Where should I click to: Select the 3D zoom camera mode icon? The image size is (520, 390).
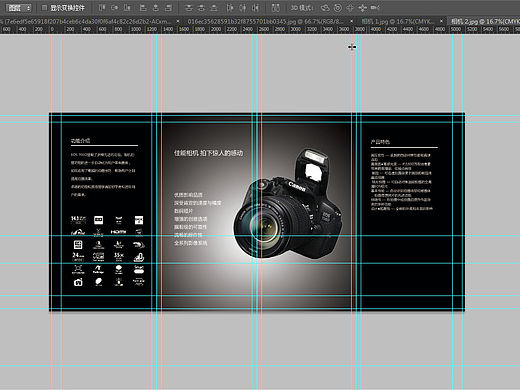(x=375, y=8)
